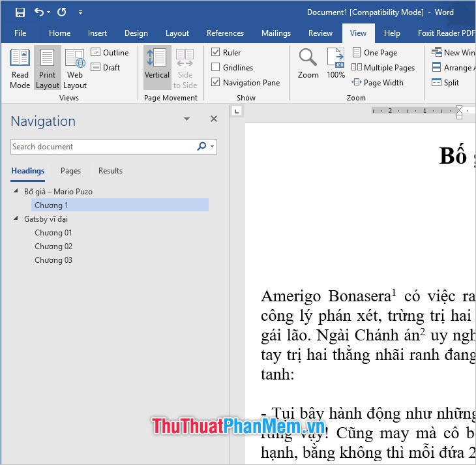Screen dimensions: 476x465
Task: Choose Side to Side page movement
Action: click(x=185, y=68)
